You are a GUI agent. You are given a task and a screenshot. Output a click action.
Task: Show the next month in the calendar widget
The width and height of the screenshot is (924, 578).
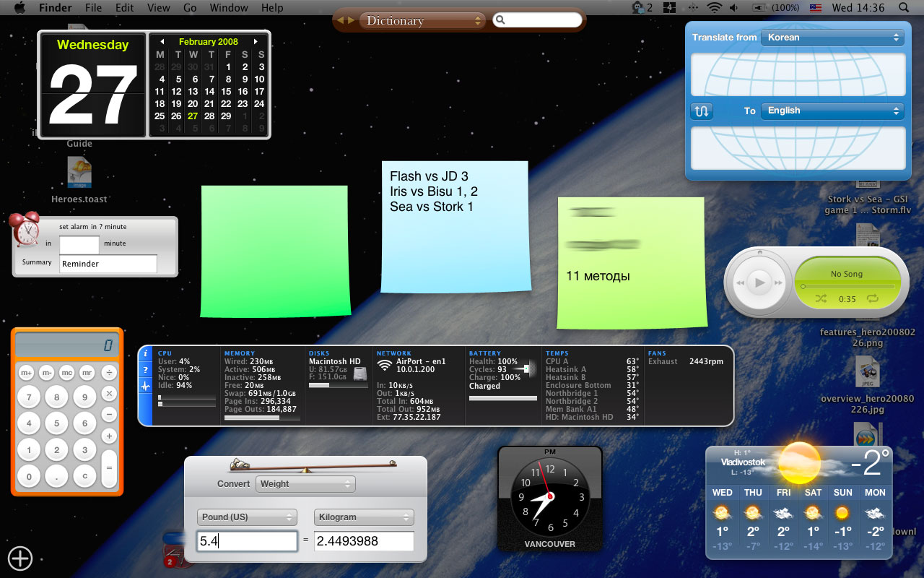(x=256, y=42)
